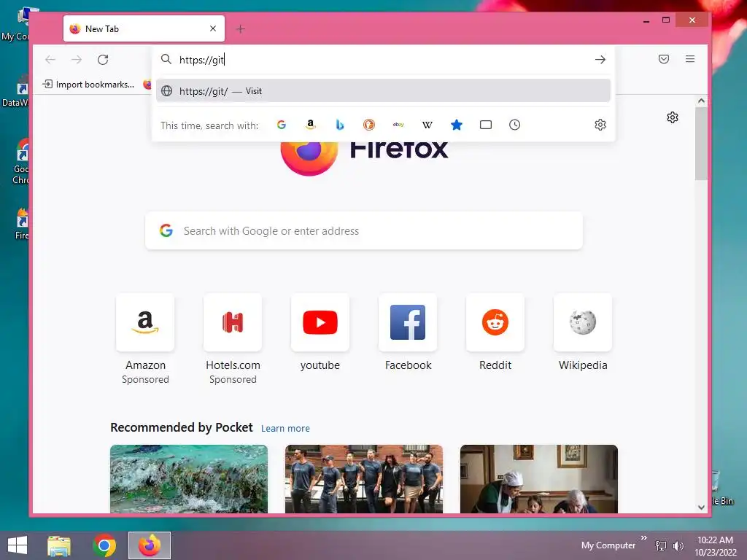The width and height of the screenshot is (747, 560).
Task: Search open tabs using the tab icon
Action: coord(485,125)
